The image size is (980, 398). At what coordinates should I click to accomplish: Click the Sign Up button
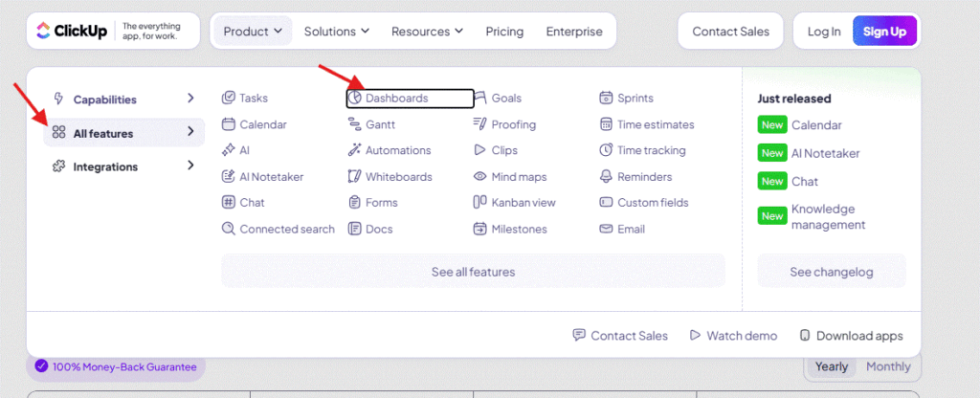click(x=884, y=32)
